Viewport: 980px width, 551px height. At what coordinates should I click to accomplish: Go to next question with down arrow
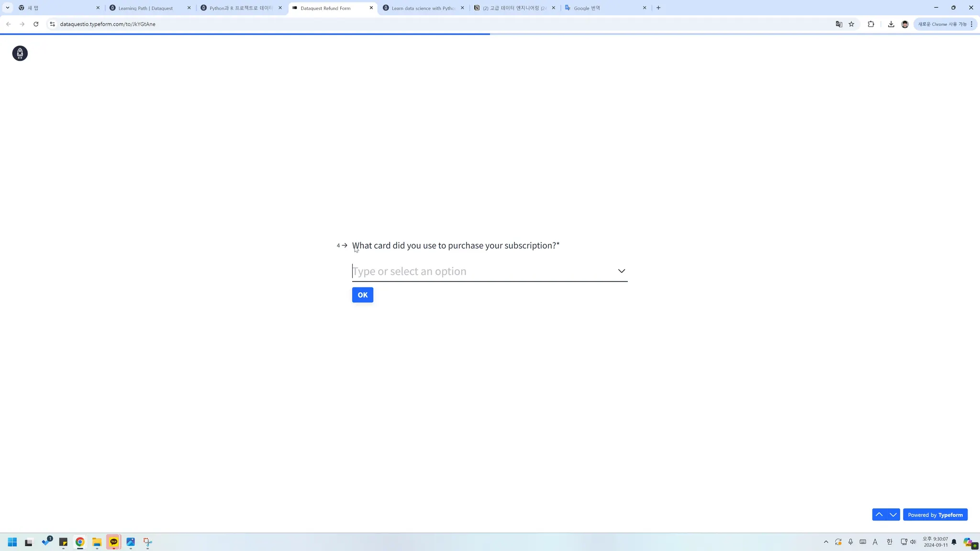pos(893,515)
